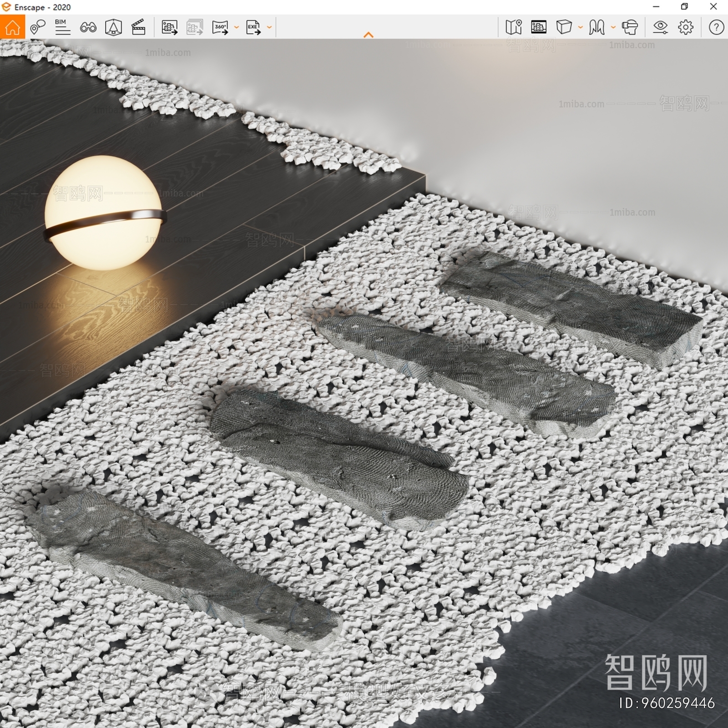Toggle Safe Frame perspective icon
The height and width of the screenshot is (728, 728).
click(113, 27)
